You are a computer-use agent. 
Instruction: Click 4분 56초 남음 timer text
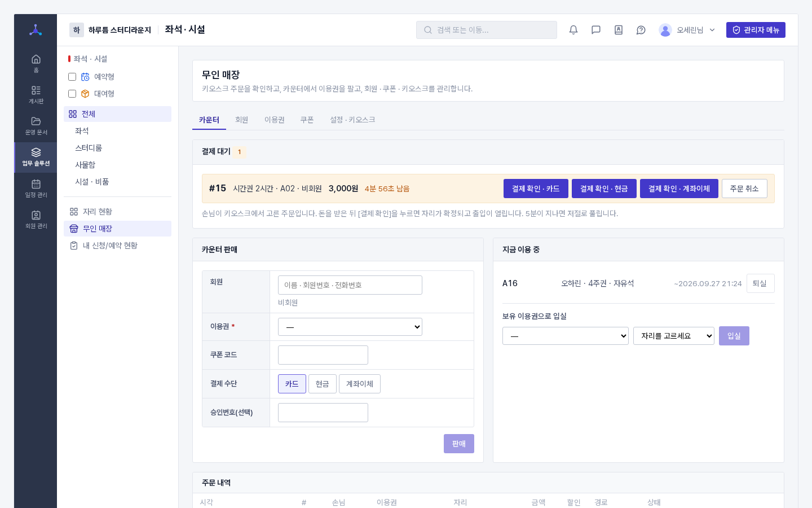pyautogui.click(x=387, y=189)
